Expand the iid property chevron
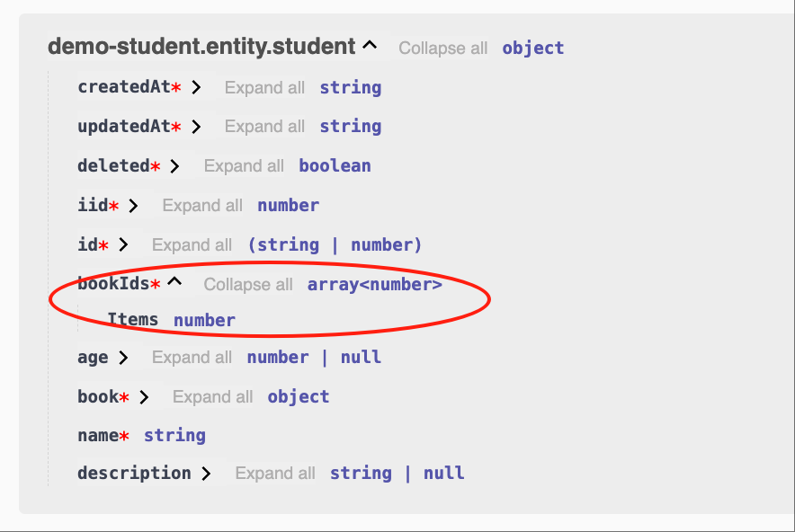Screen dimensions: 795x532 point(134,206)
